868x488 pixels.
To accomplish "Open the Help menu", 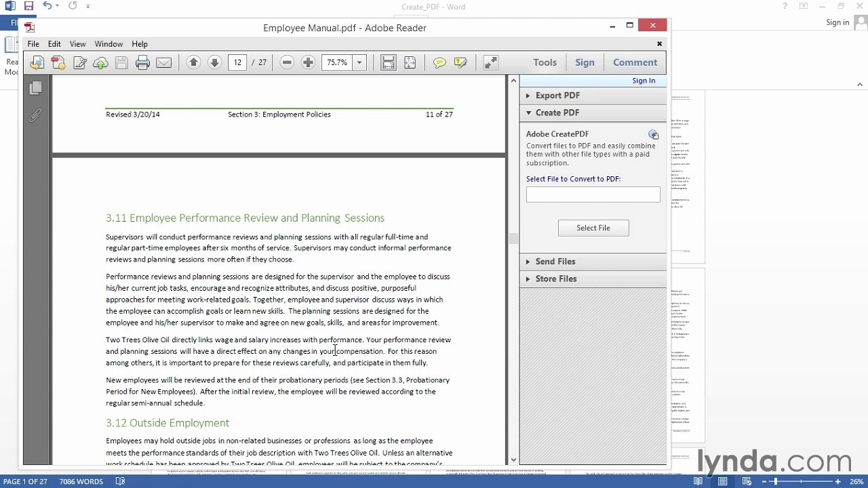I will click(x=140, y=44).
